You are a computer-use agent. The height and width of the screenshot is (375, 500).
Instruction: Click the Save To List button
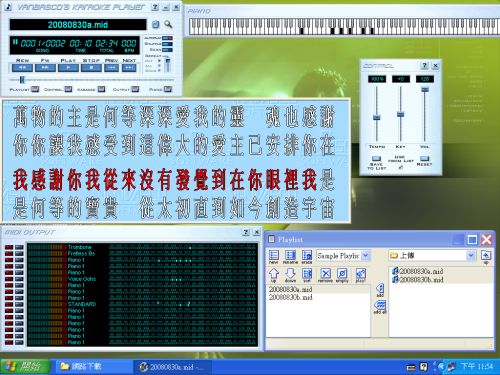376,159
